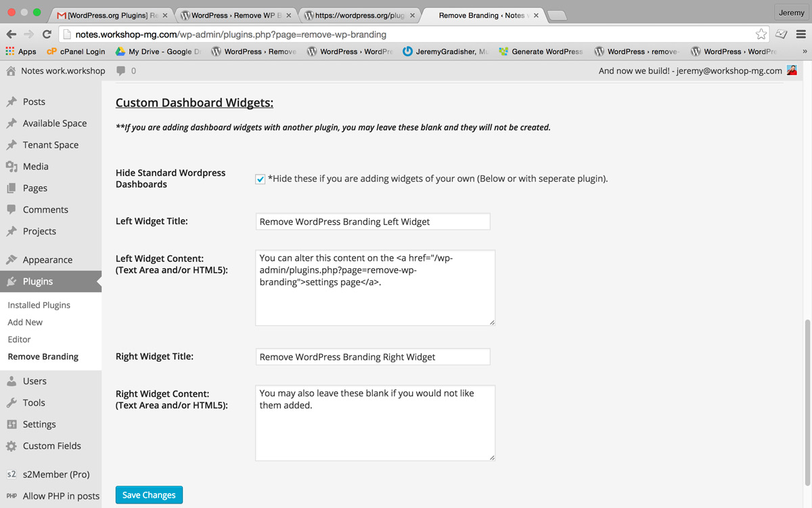
Task: Open the Chrome hamburger menu
Action: (801, 34)
